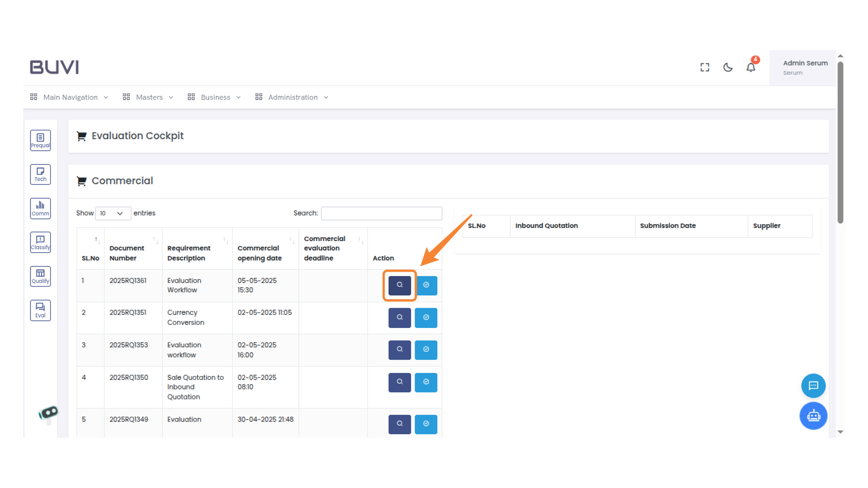The height and width of the screenshot is (488, 868).
Task: Expand the Main Navigation menu
Action: coord(70,97)
